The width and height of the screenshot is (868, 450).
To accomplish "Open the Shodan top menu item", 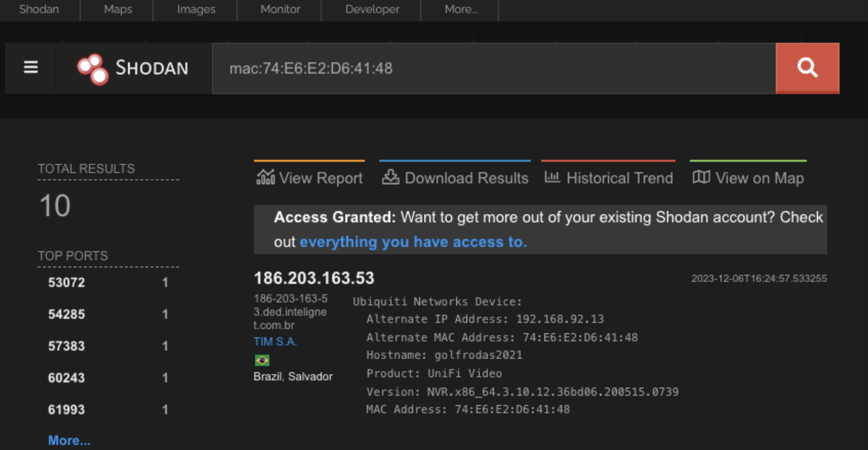I will (x=39, y=9).
